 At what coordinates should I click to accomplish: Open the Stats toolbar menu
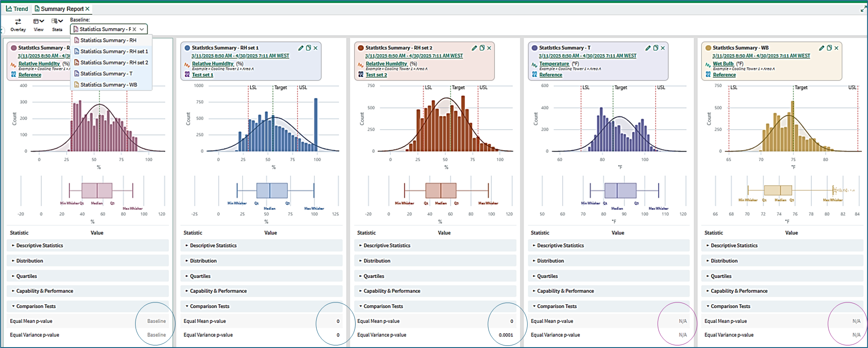(x=57, y=25)
